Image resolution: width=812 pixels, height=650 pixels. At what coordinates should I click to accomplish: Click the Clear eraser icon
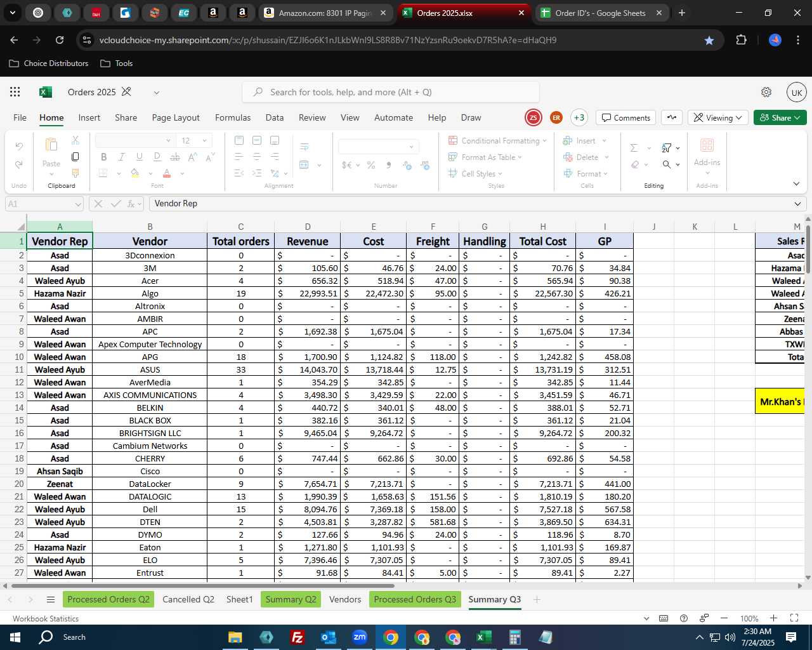tap(635, 164)
